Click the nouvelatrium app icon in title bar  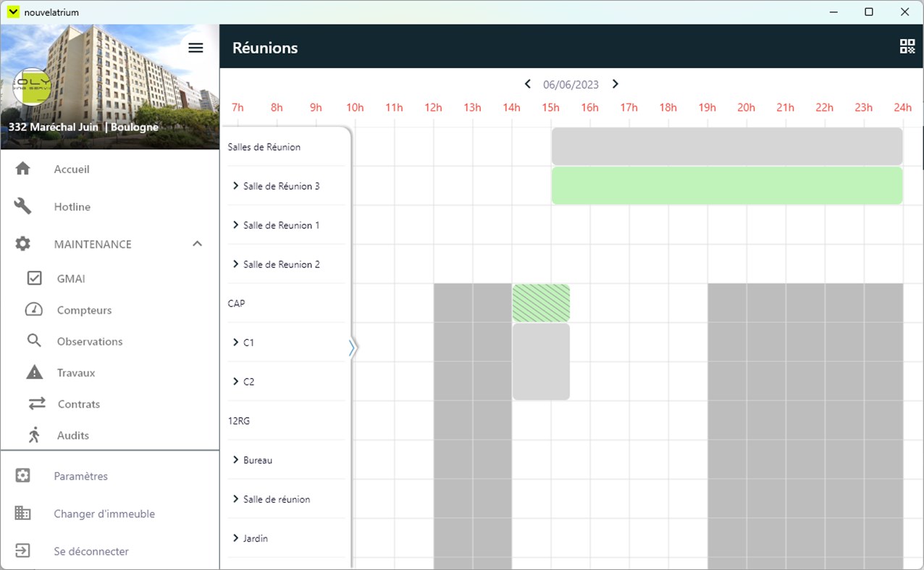[12, 12]
